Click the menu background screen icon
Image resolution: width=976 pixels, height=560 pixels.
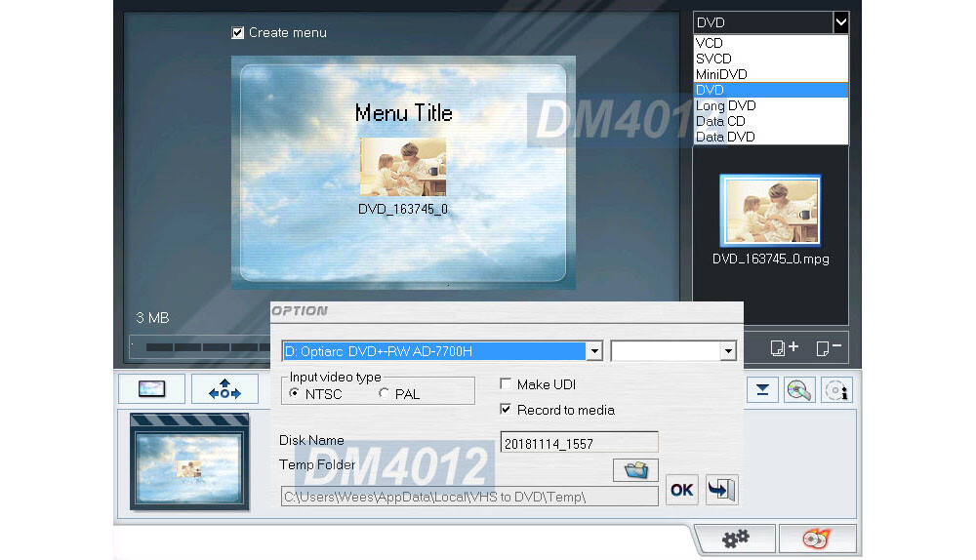[152, 389]
